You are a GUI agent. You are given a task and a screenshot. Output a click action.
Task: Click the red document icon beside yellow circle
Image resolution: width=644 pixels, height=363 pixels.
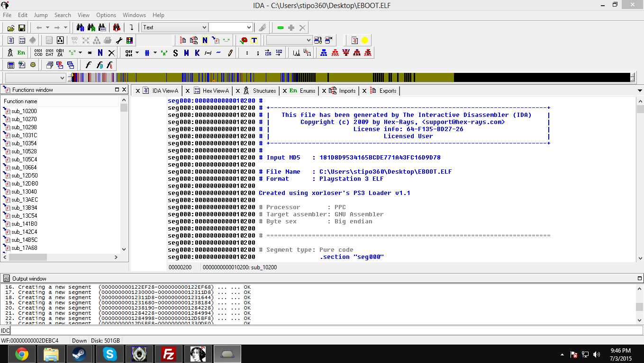click(x=354, y=40)
